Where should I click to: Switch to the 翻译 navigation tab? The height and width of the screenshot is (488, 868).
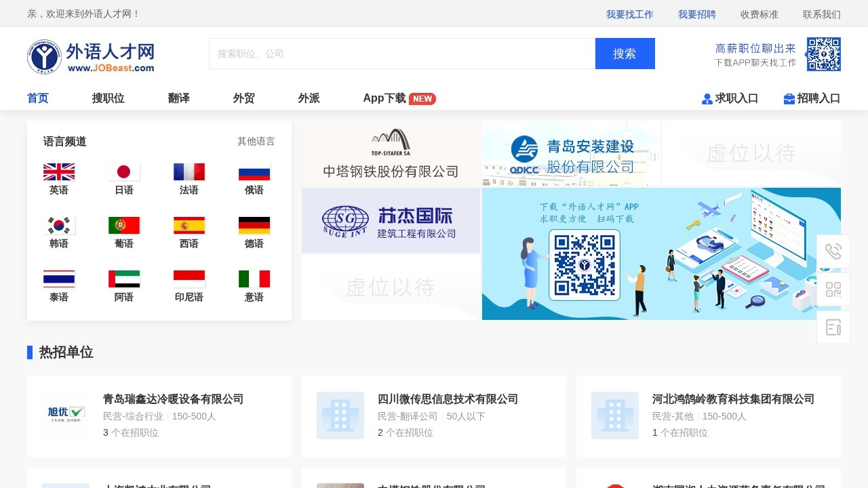[178, 98]
